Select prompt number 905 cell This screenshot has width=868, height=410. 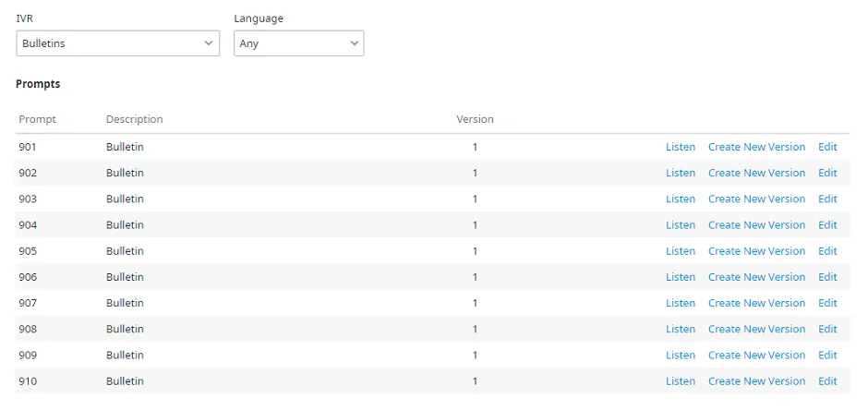pos(28,250)
